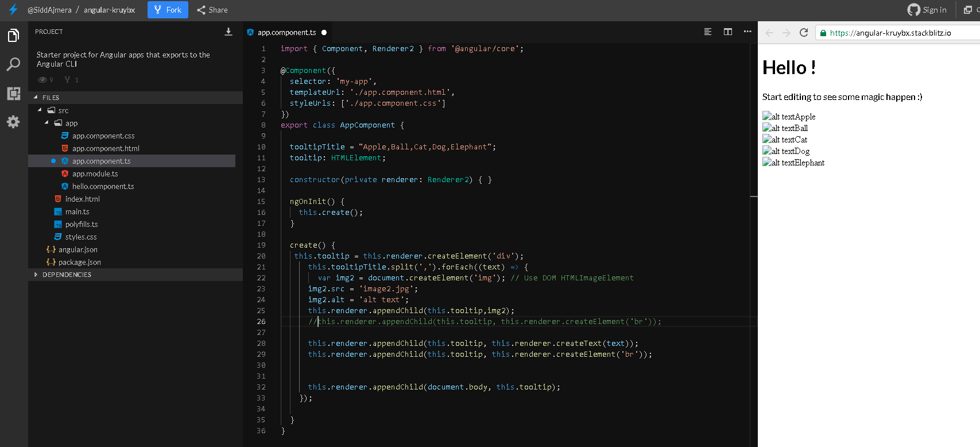The width and height of the screenshot is (980, 447).
Task: Open the Search icon in the sidebar
Action: pos(13,64)
